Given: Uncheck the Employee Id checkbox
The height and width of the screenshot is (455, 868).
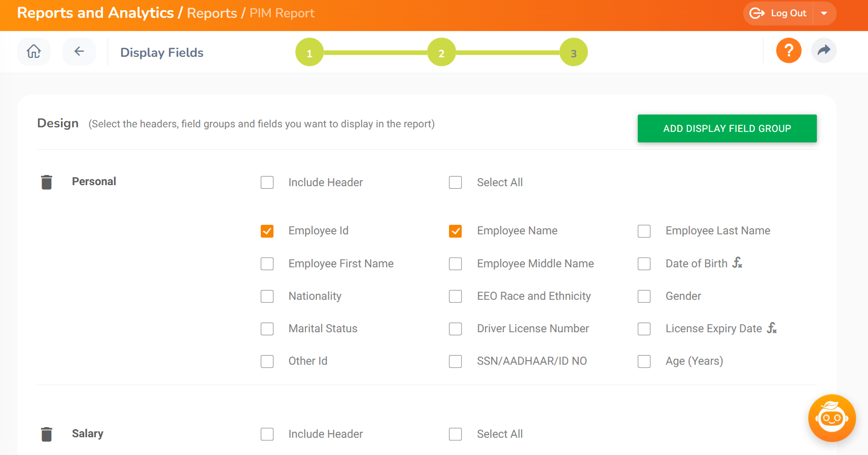Looking at the screenshot, I should pyautogui.click(x=267, y=231).
